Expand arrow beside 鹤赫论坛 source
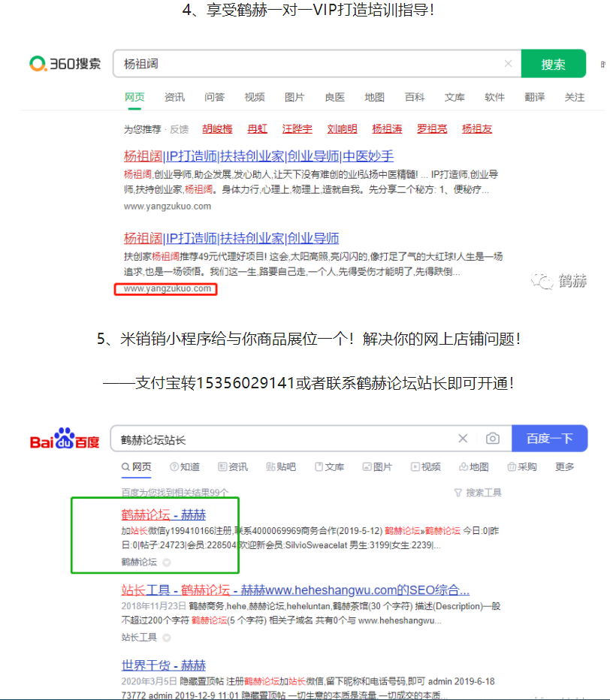Image resolution: width=610 pixels, height=700 pixels. (x=167, y=562)
